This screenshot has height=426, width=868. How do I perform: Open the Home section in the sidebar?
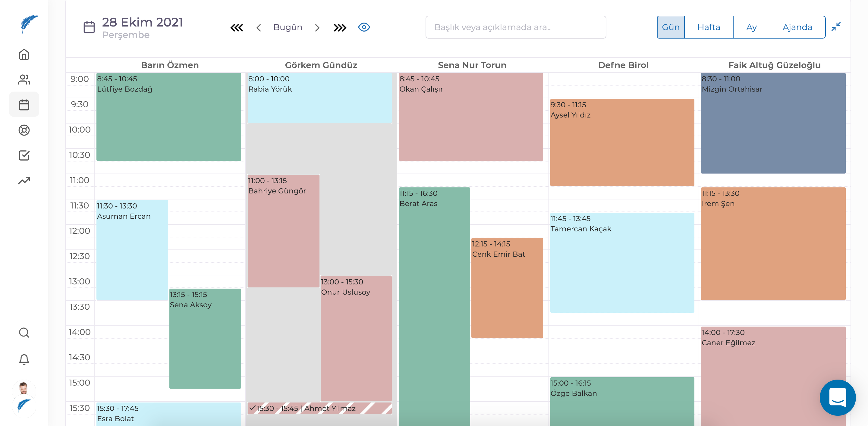tap(24, 54)
